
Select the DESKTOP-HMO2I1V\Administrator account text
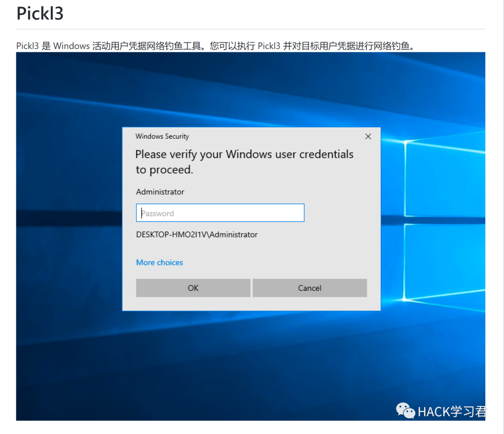coord(197,235)
